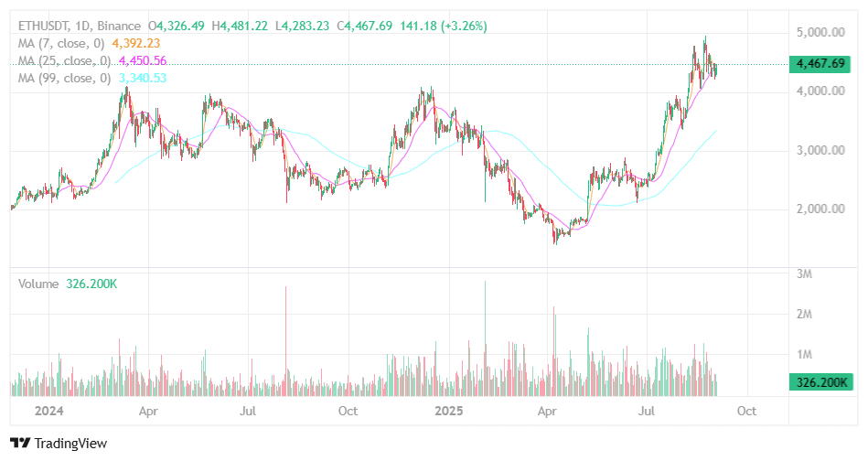Click the MA (25, close, 0) indicator legend
The width and height of the screenshot is (868, 461).
pos(64,61)
